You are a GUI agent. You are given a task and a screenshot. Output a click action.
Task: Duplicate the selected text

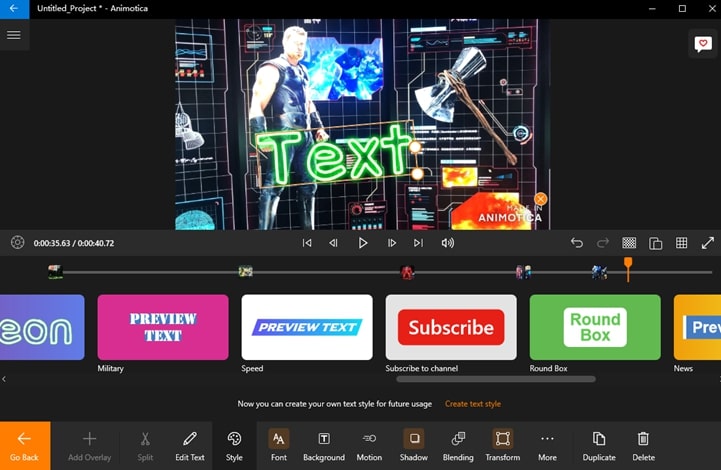pos(599,446)
